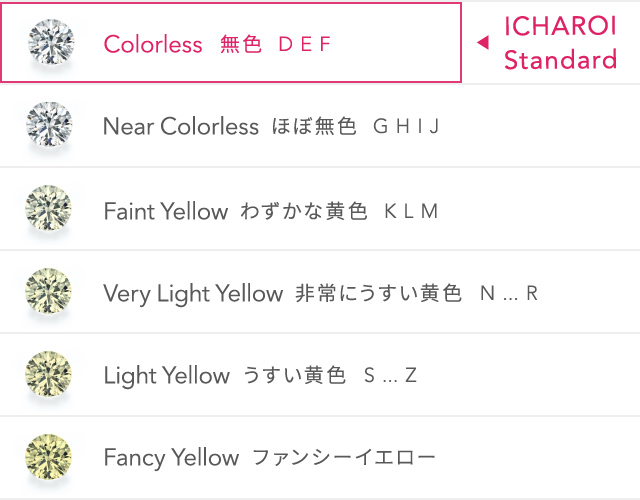Screen dimensions: 640x500
Task: Click the pink arrow beside ICHAROI Standard
Action: click(482, 43)
